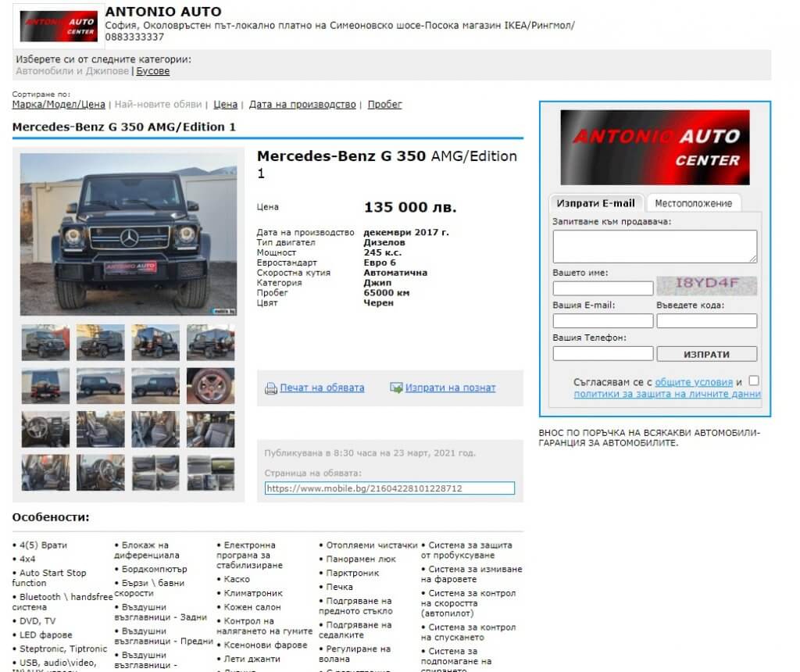Click the Кожен салон feature item
800x672 pixels.
[252, 607]
